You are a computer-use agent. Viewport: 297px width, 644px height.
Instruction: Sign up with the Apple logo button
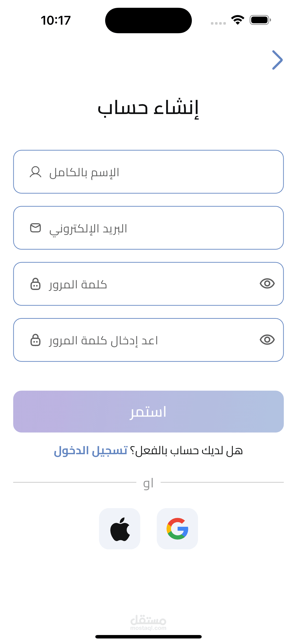(x=119, y=529)
